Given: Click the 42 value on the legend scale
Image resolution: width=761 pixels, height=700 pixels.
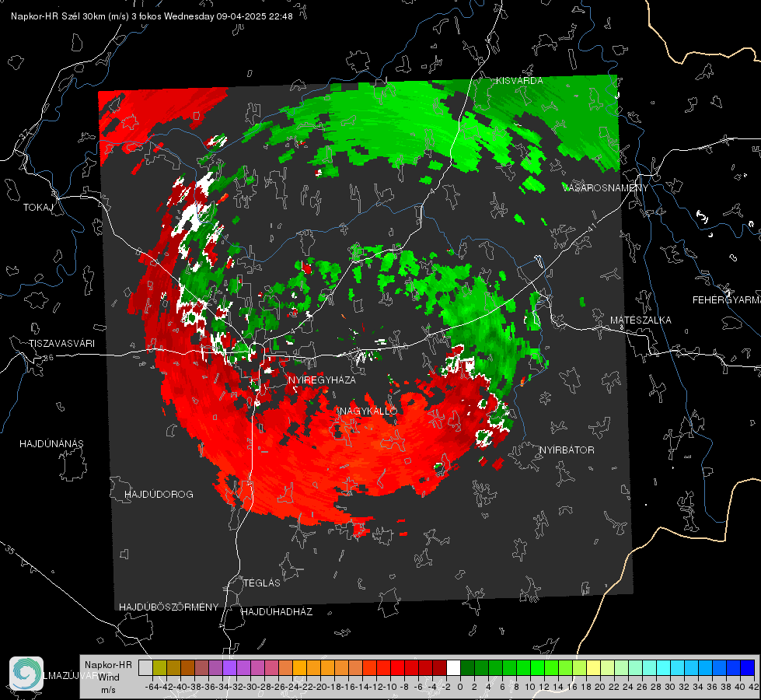Looking at the screenshot, I should [x=753, y=687].
